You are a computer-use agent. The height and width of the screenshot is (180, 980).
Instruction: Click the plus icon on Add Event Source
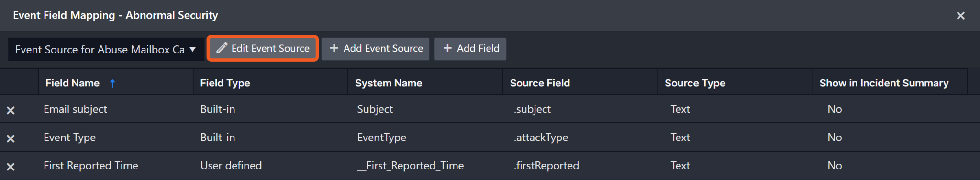tap(334, 48)
